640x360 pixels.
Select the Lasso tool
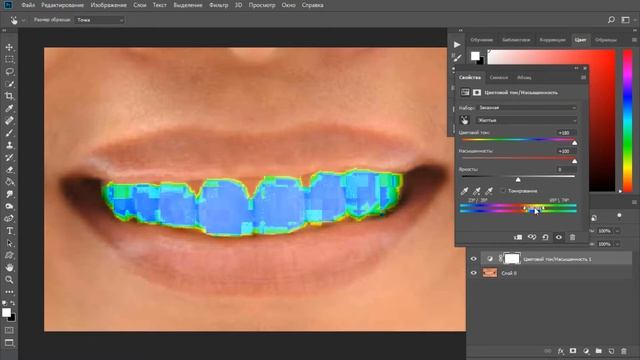pyautogui.click(x=9, y=72)
